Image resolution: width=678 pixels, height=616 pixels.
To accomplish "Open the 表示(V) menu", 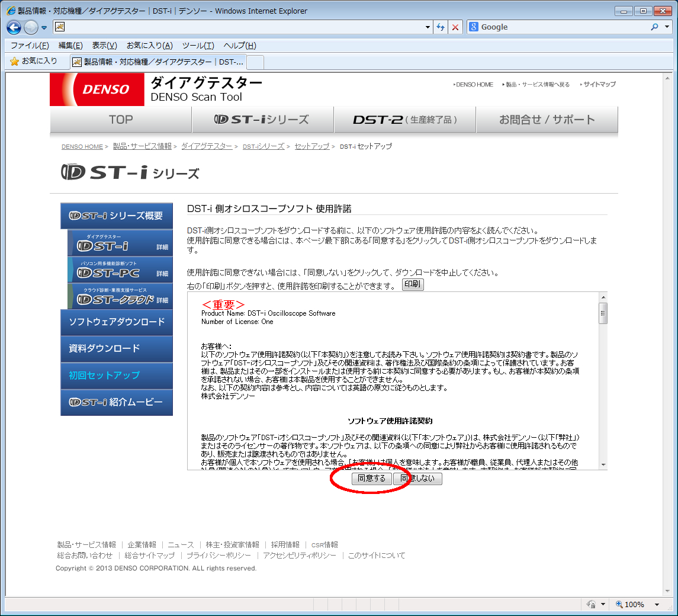I will (104, 46).
